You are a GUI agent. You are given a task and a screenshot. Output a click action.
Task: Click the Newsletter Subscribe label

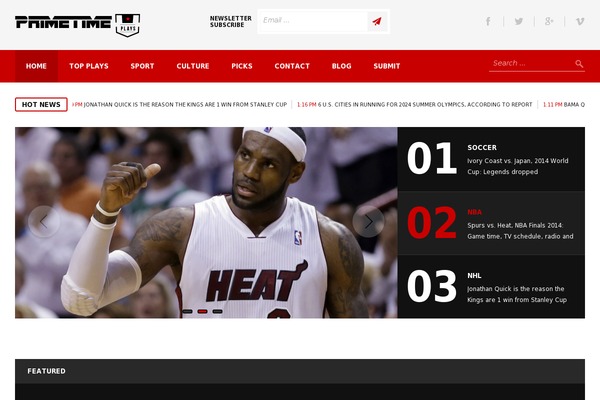point(231,21)
